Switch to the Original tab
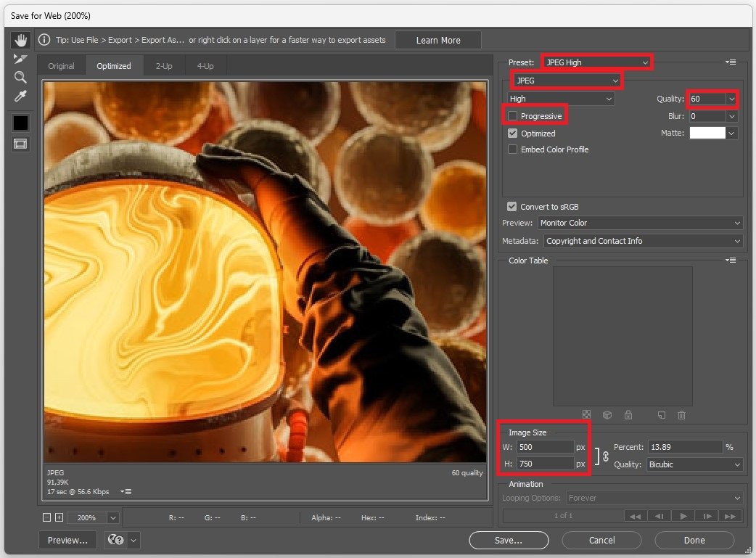Screen dimensions: 756x558 tap(61, 66)
